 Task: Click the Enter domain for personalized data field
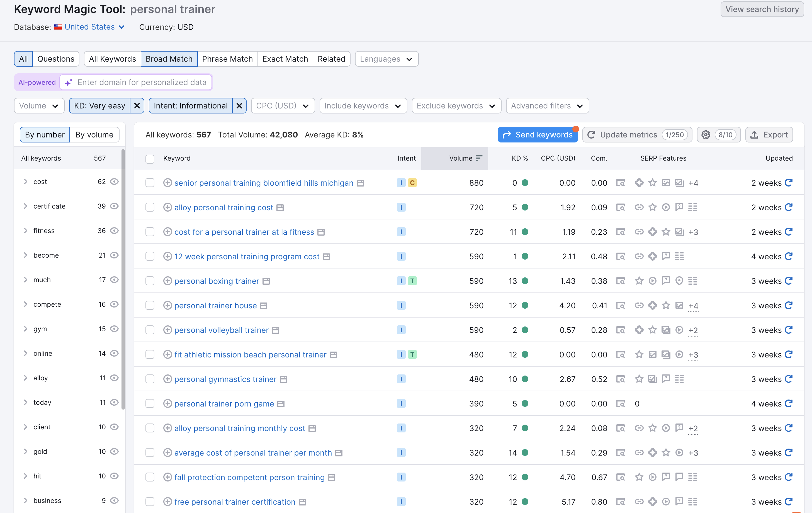point(136,82)
